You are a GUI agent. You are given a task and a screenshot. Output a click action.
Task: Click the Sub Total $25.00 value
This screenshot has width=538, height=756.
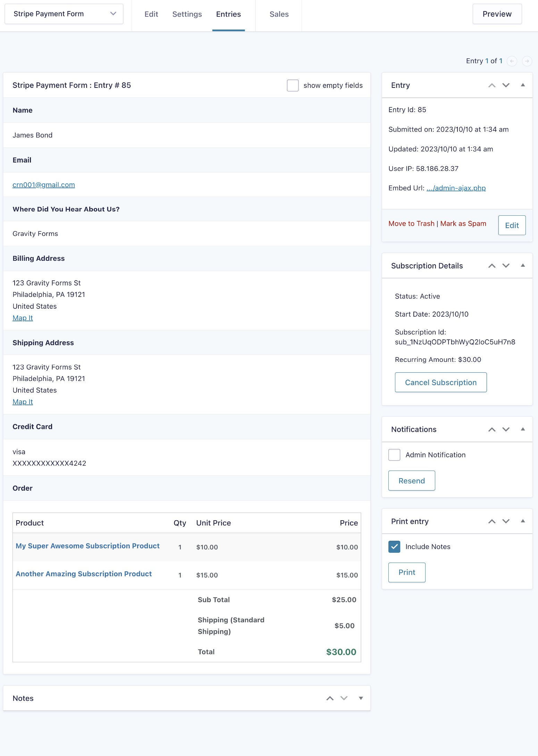[x=344, y=600]
